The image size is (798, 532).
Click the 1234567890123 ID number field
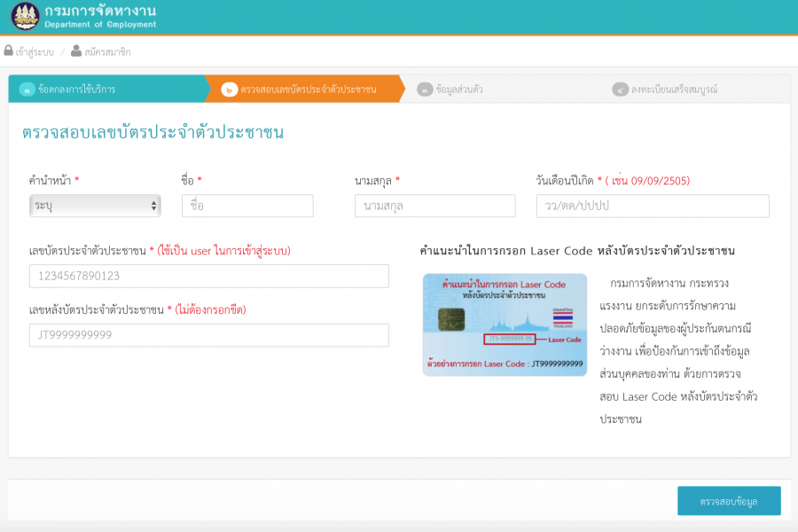point(209,276)
